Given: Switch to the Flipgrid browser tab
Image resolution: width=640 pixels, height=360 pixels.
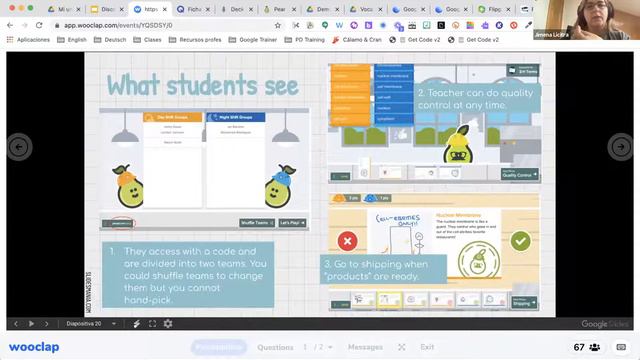Looking at the screenshot, I should [x=494, y=9].
